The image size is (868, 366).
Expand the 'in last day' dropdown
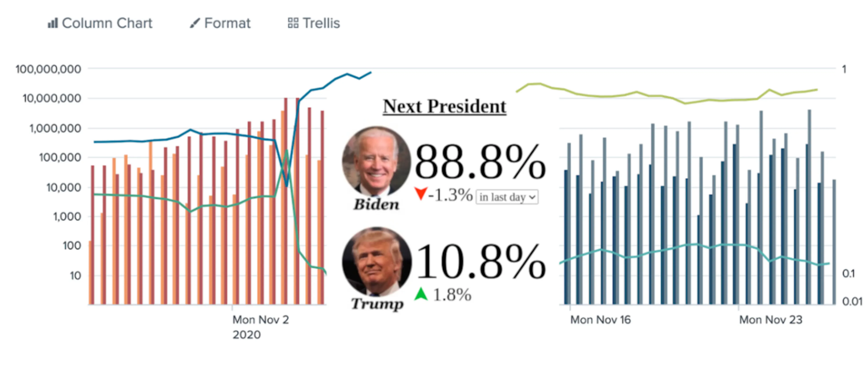[x=507, y=197]
